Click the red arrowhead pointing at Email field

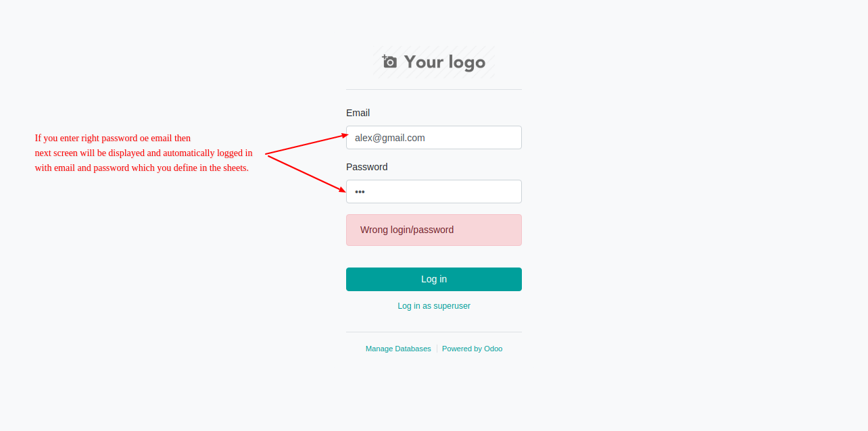tap(345, 135)
